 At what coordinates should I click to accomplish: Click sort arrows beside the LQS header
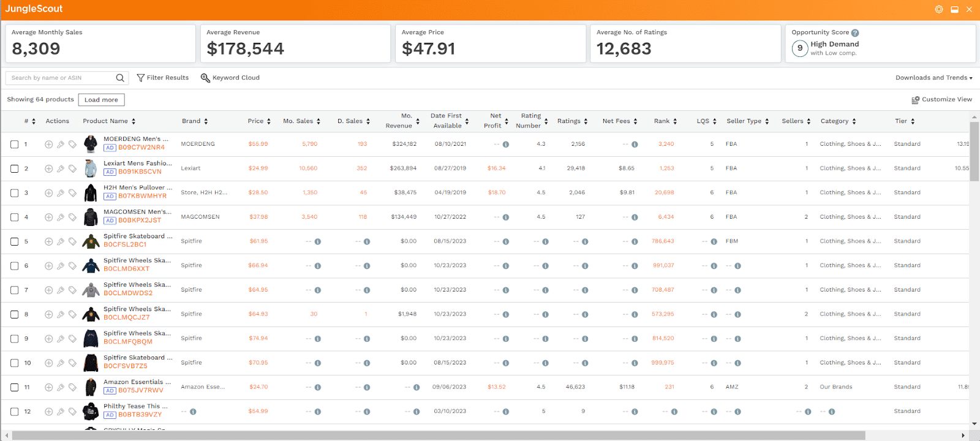[x=715, y=121]
